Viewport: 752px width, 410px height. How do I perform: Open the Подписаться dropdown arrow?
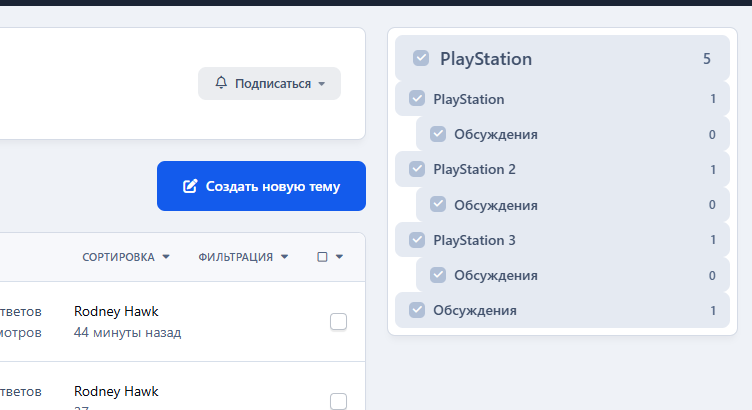(x=322, y=84)
